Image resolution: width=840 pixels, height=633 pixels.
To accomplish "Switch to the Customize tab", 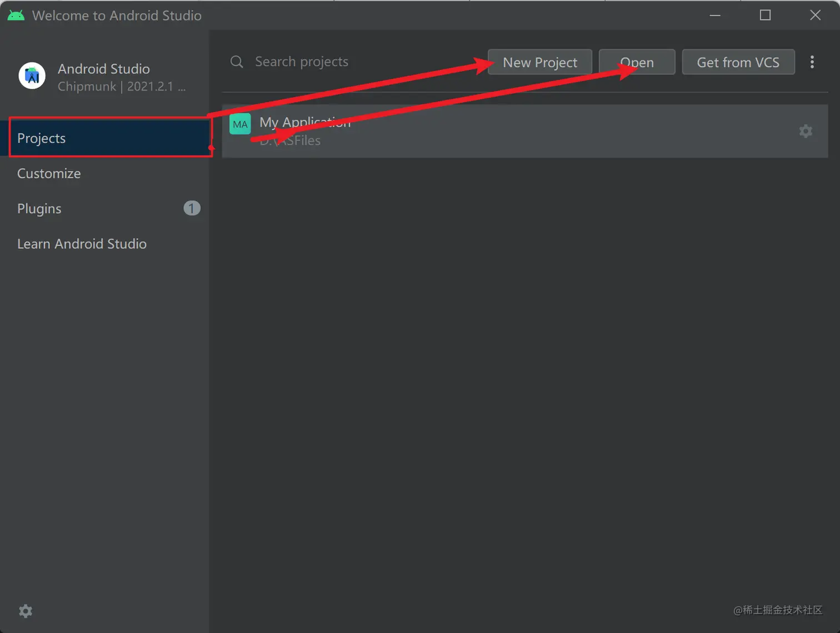I will (x=104, y=173).
